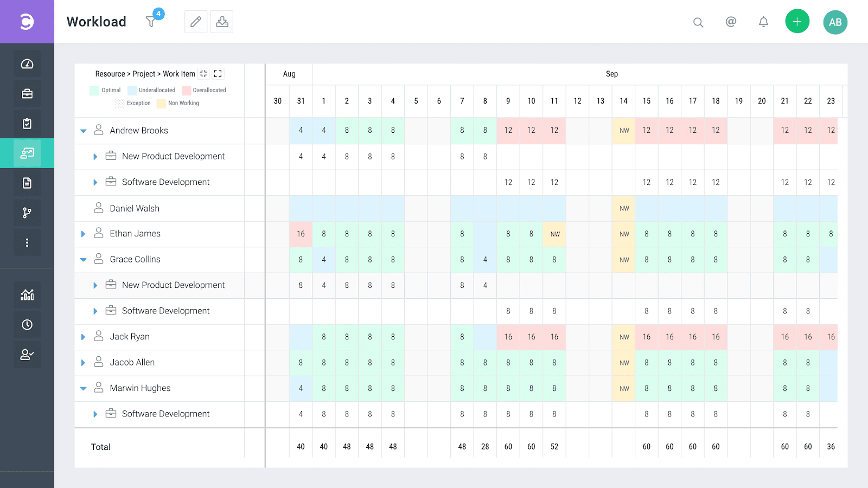Collapse Grace Collins resource row

coord(83,259)
